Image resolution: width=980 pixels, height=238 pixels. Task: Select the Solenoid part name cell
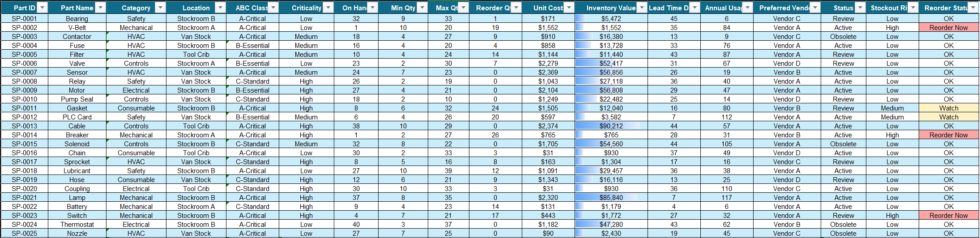click(77, 144)
